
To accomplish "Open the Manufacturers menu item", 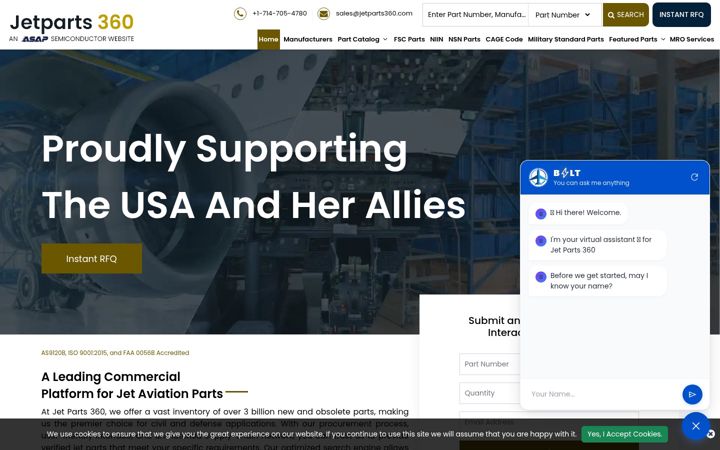I will tap(308, 39).
